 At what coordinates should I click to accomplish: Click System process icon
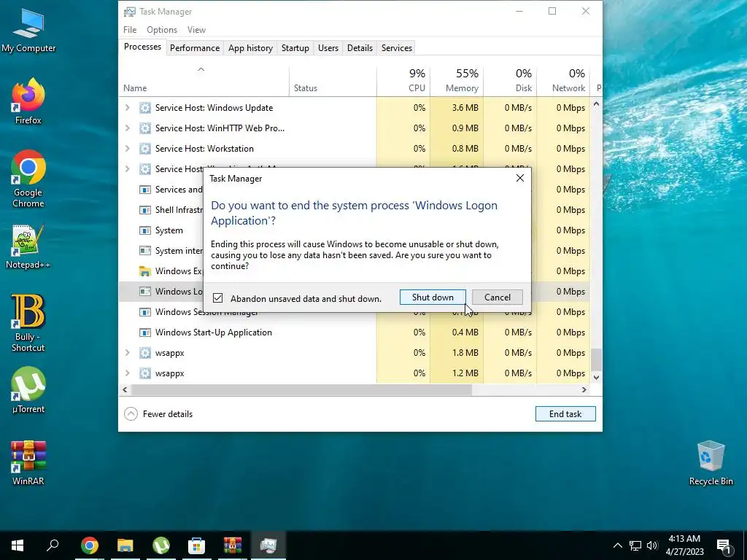coord(145,230)
